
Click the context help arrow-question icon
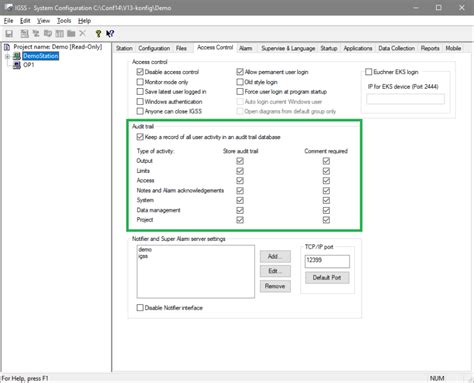(110, 33)
